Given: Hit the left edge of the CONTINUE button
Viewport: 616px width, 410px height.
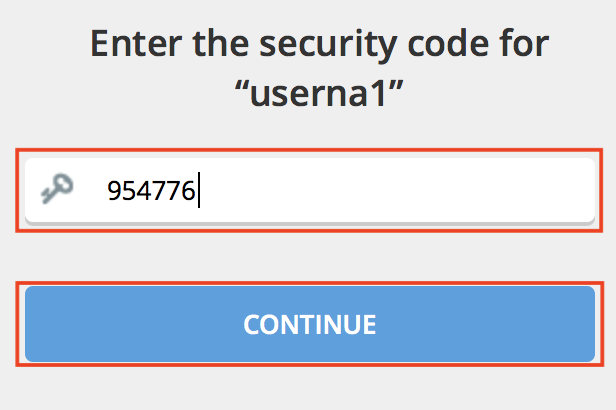Looking at the screenshot, I should point(40,324).
